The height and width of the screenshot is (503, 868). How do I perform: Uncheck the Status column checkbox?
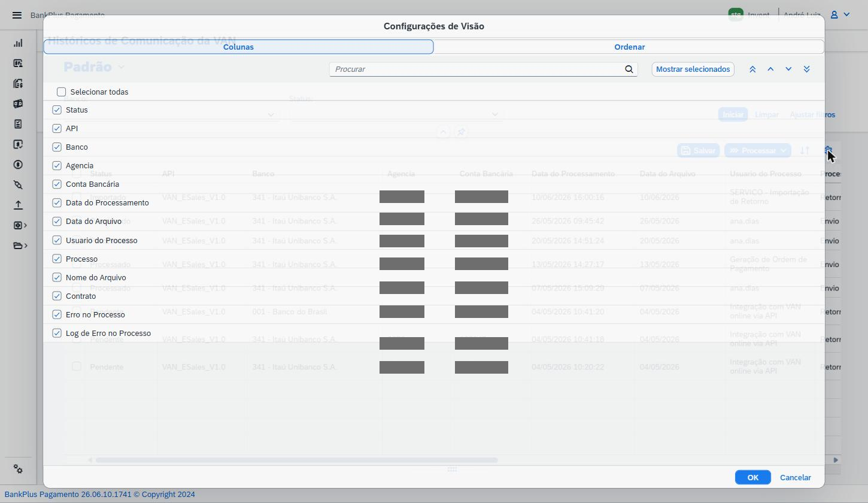pyautogui.click(x=57, y=110)
